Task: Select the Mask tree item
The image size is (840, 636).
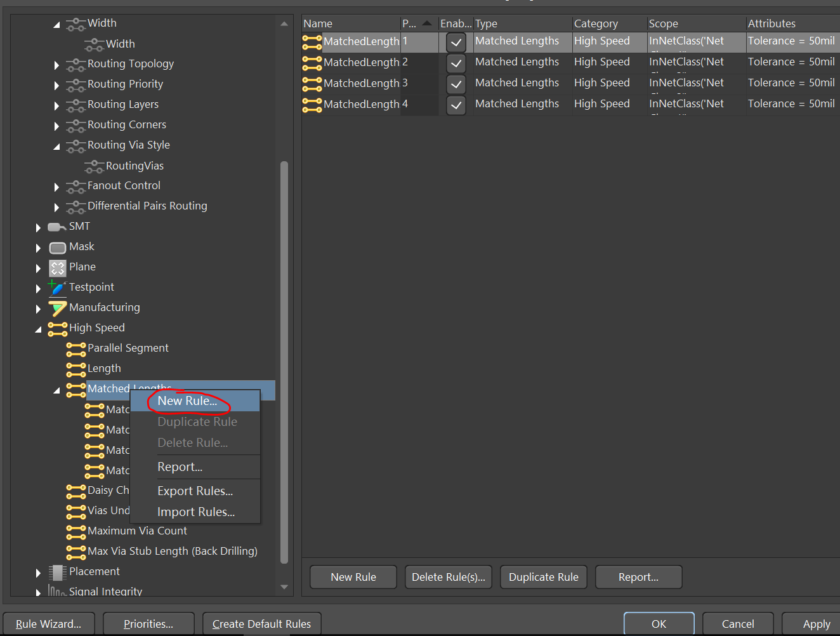Action: (x=81, y=246)
